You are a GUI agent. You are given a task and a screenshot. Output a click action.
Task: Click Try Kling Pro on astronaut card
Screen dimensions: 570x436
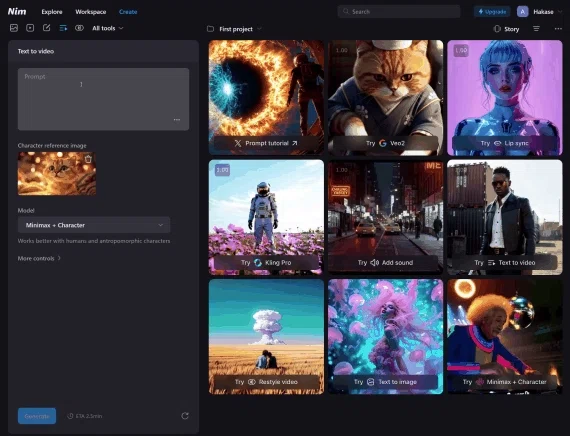(266, 263)
